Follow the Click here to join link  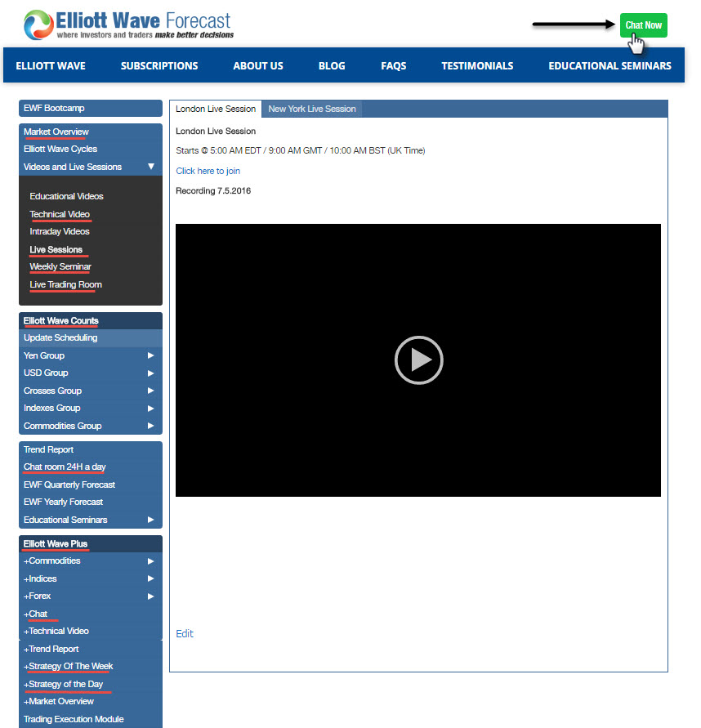coord(208,171)
